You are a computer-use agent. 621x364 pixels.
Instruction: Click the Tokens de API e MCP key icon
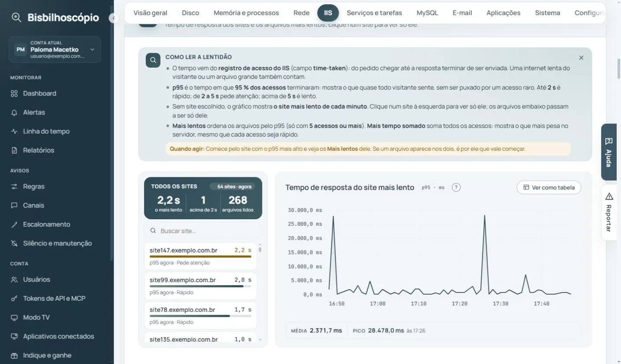(x=14, y=299)
